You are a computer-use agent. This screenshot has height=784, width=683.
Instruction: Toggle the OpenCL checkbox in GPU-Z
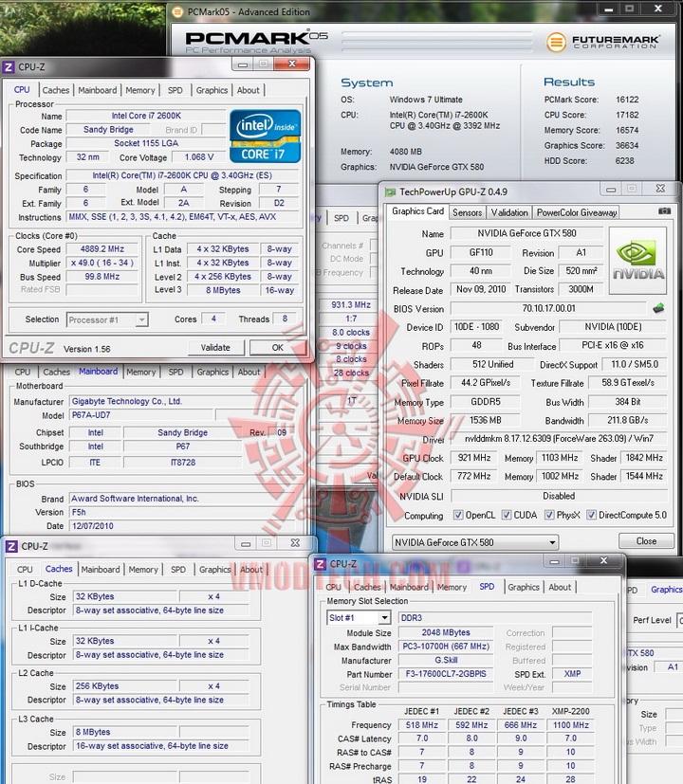click(x=458, y=515)
